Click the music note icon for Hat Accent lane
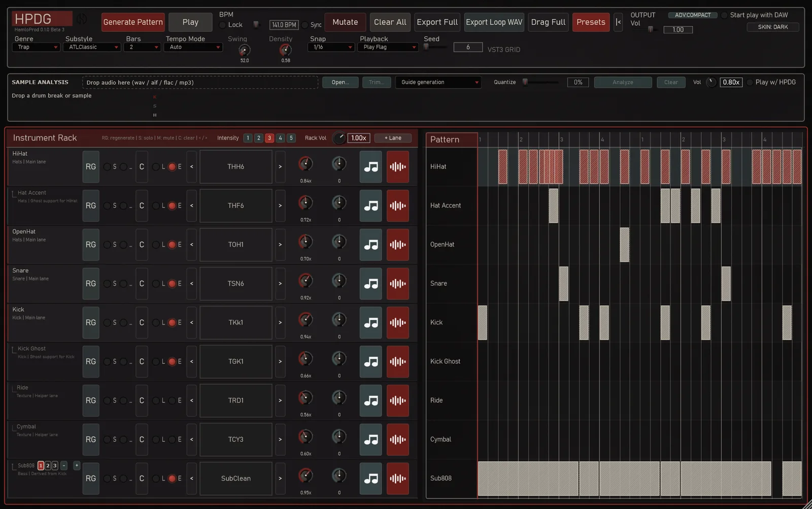This screenshot has height=509, width=812. click(x=370, y=206)
